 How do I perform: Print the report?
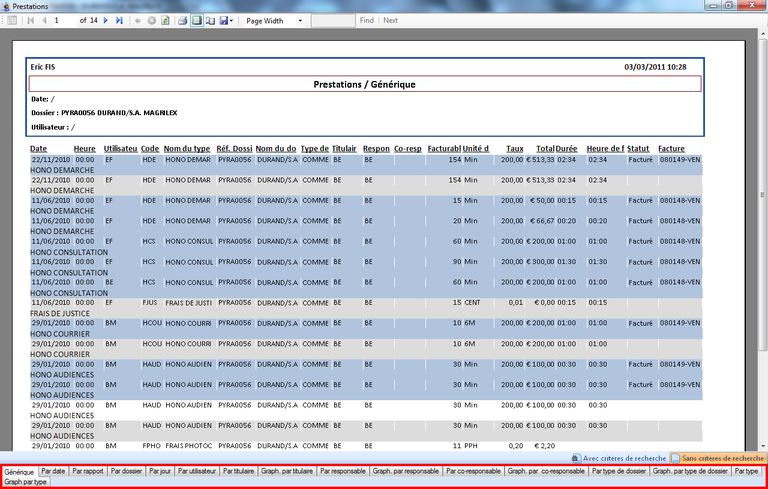pos(183,20)
